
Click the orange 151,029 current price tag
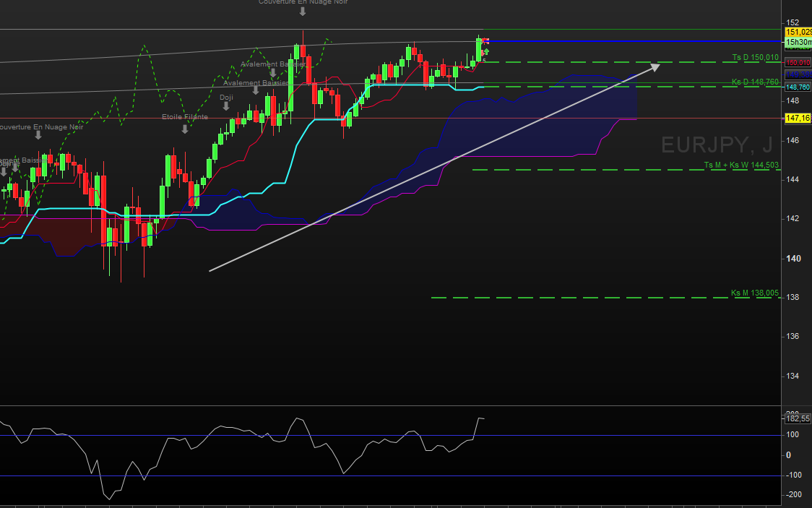tap(798, 32)
